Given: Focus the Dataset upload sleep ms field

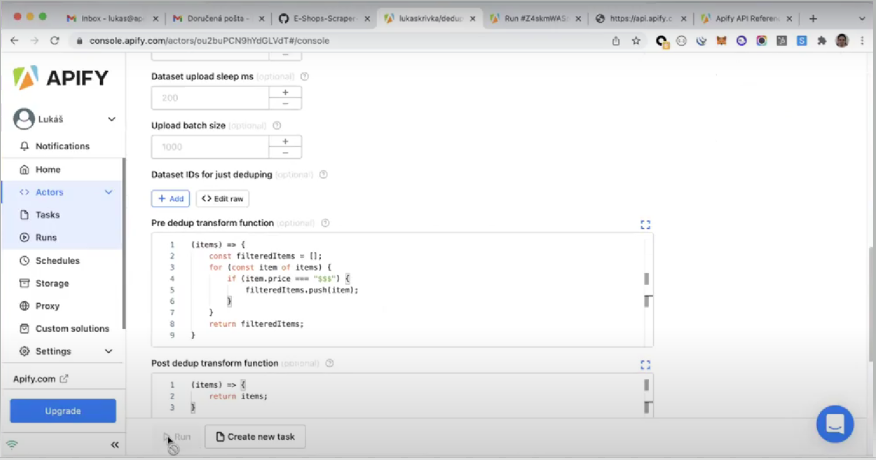Looking at the screenshot, I should tap(210, 98).
